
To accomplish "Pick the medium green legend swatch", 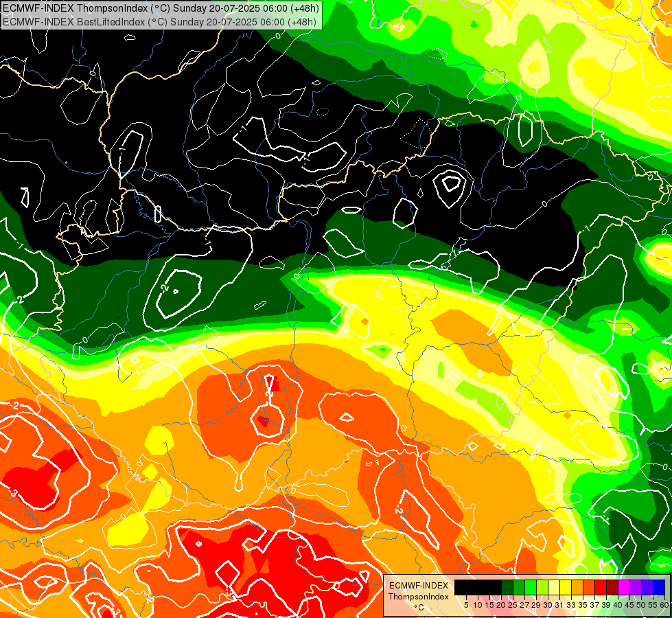I will pos(519,587).
